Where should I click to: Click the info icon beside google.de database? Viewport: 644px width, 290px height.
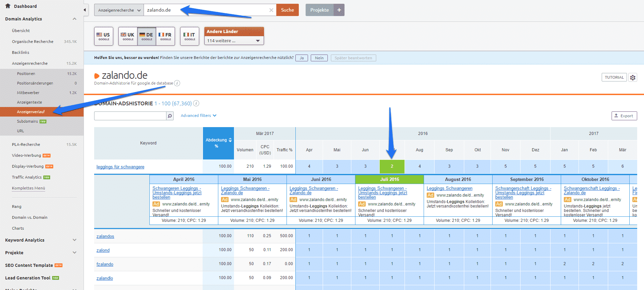[177, 83]
